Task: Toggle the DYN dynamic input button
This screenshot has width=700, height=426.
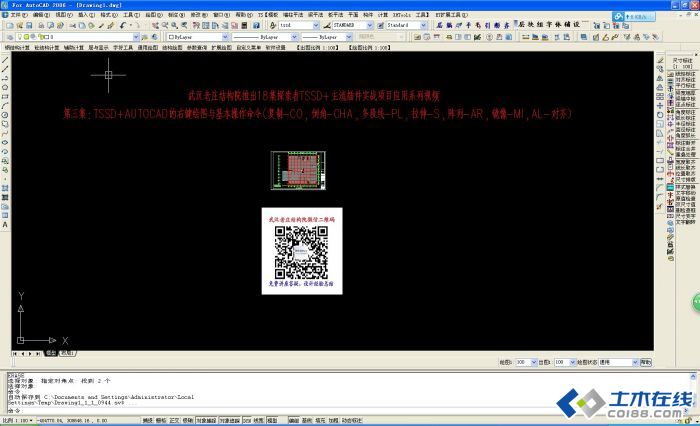Action: pyautogui.click(x=247, y=420)
